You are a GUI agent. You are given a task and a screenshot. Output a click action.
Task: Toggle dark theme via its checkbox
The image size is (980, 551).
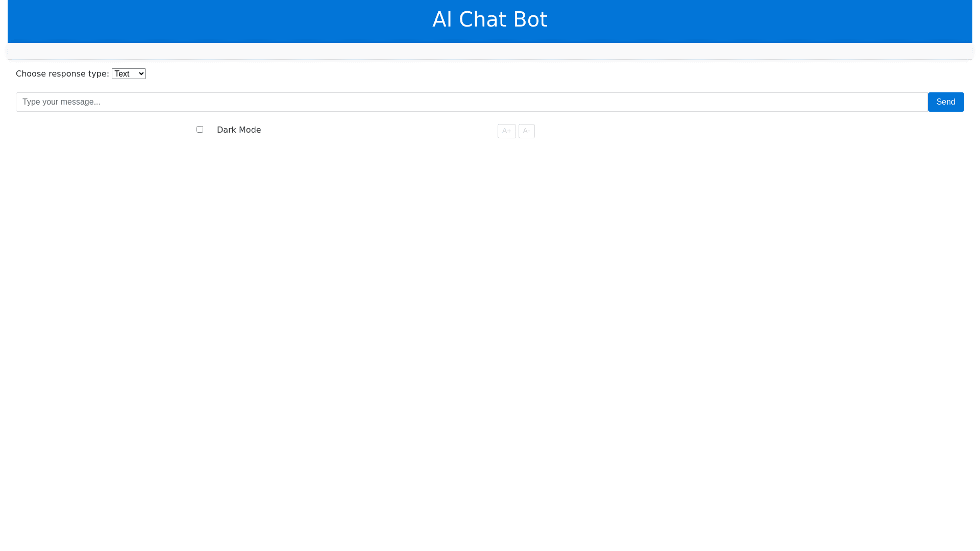tap(200, 130)
